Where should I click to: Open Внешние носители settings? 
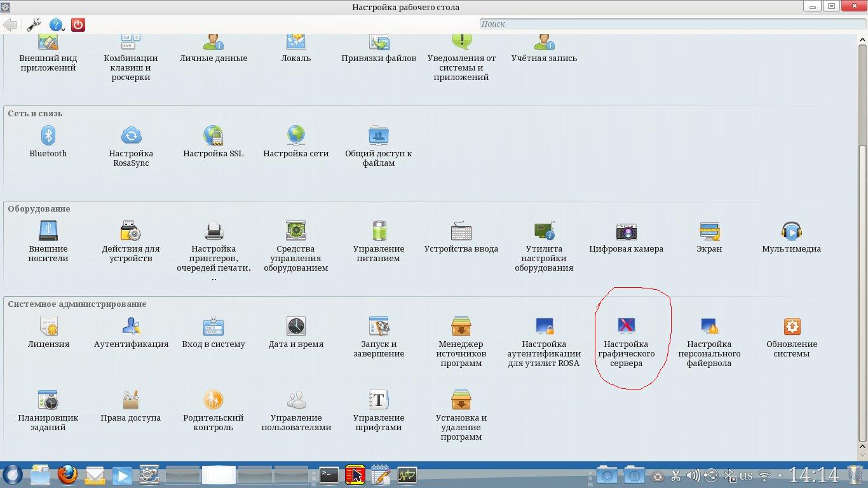pyautogui.click(x=48, y=241)
